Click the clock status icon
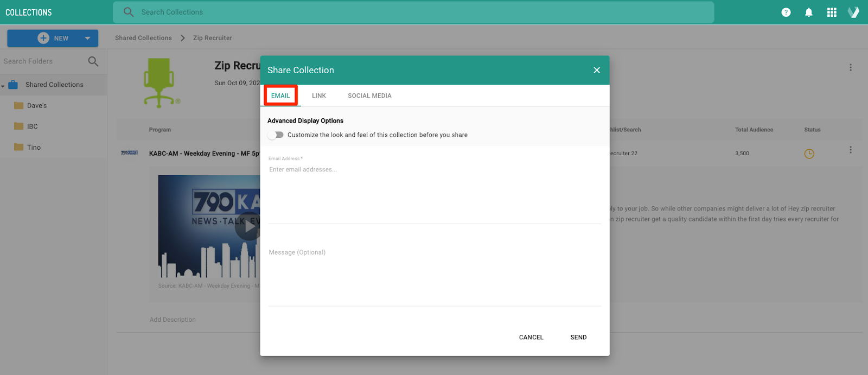 809,154
